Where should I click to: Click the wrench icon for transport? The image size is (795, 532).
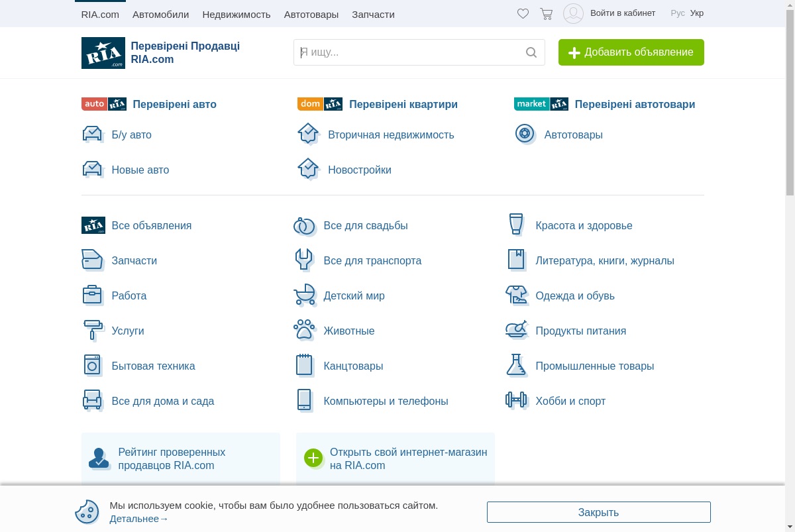[304, 260]
